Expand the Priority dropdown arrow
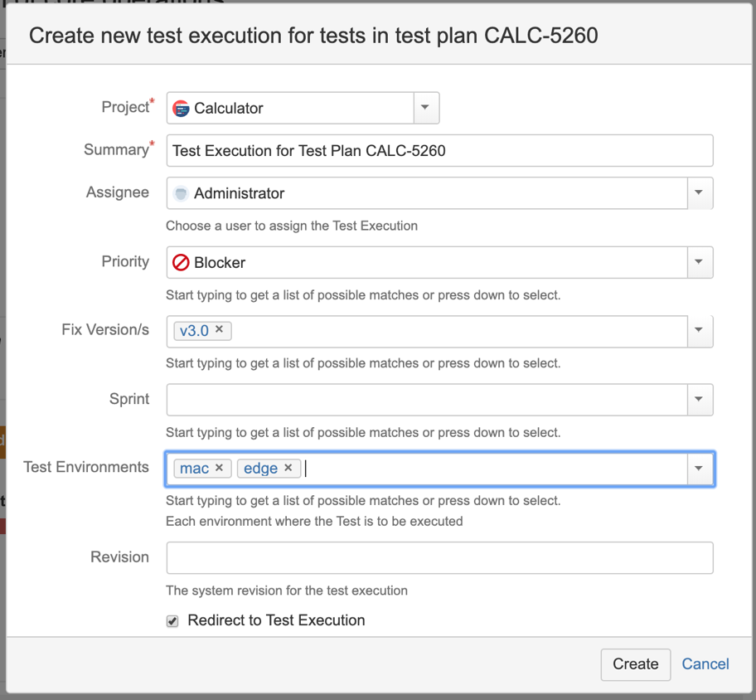Viewport: 756px width, 700px height. coord(700,262)
